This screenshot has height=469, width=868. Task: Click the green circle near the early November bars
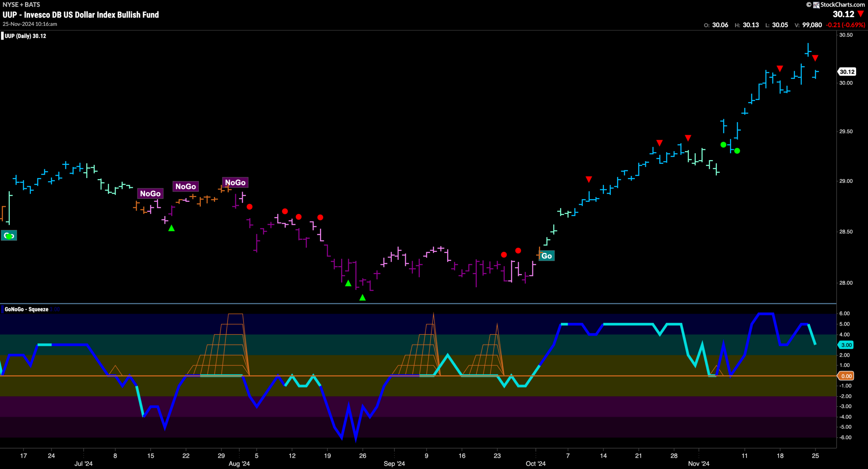tap(723, 145)
